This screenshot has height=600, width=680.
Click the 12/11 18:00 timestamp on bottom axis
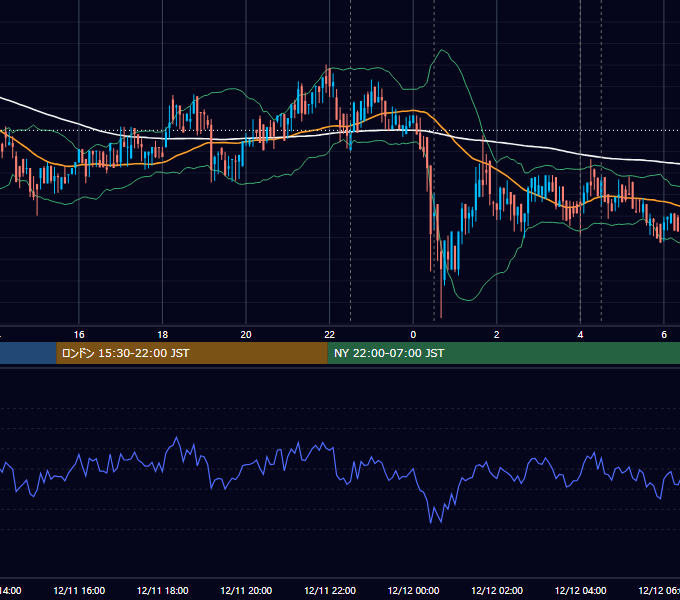(163, 590)
